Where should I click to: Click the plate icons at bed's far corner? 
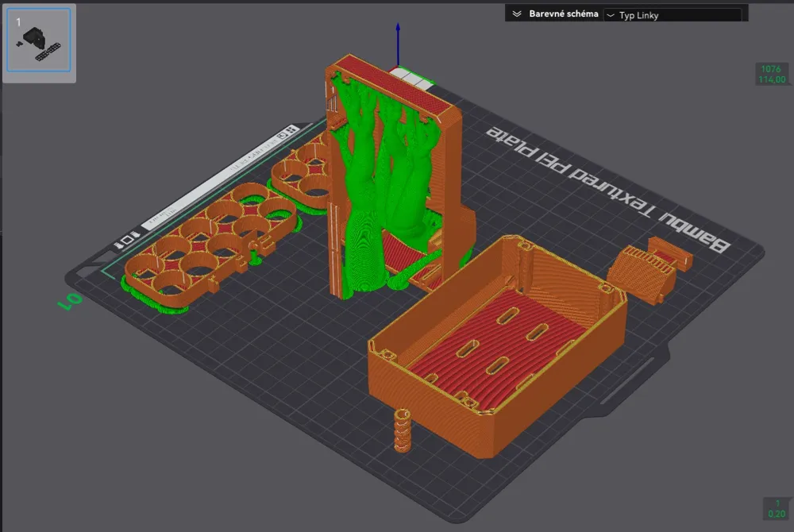pos(286,131)
